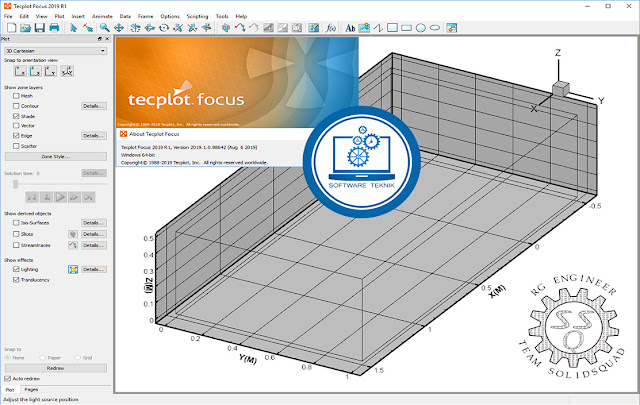The image size is (640, 405).
Task: Disable the Edge zone layer
Action: [x=16, y=136]
